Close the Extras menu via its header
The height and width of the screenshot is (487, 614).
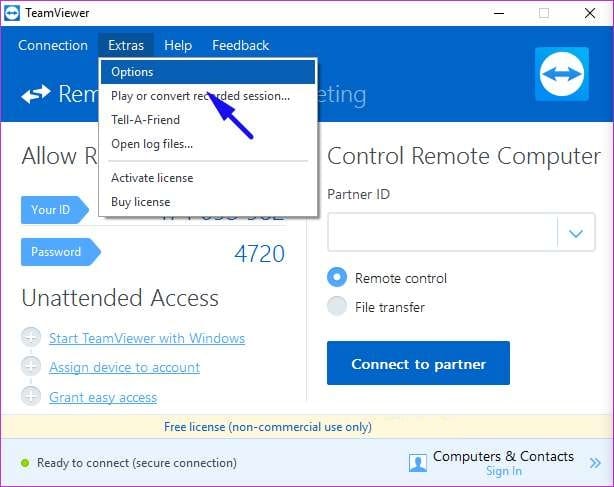126,45
